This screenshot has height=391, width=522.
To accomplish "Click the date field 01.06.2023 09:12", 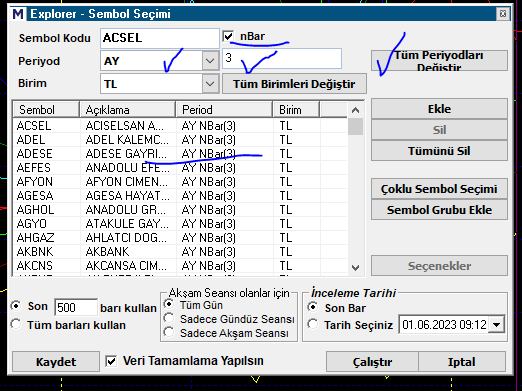I will tap(443, 324).
